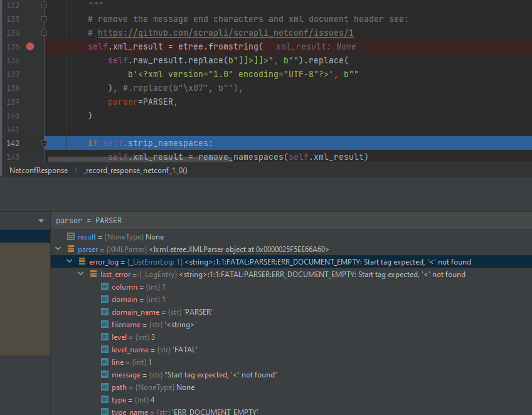532x415 pixels.
Task: Collapse the strip_namespaces block fold at line 142
Action: point(43,143)
